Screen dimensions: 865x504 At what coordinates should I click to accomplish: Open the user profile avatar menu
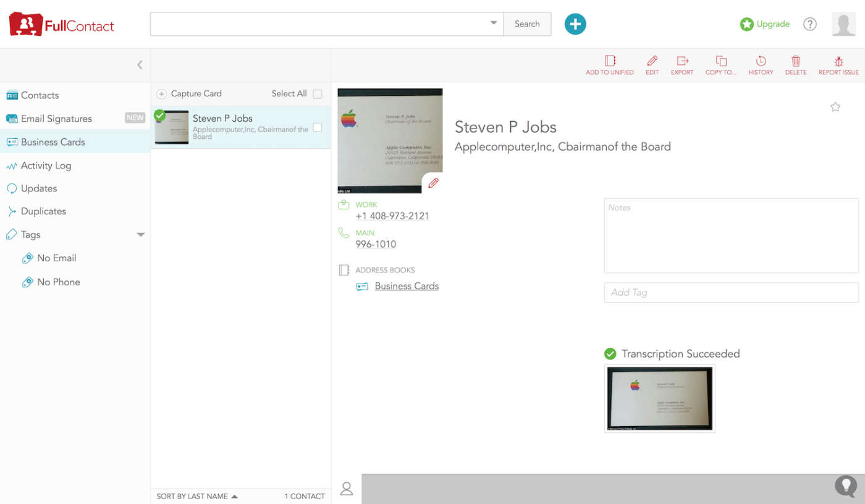pyautogui.click(x=844, y=24)
